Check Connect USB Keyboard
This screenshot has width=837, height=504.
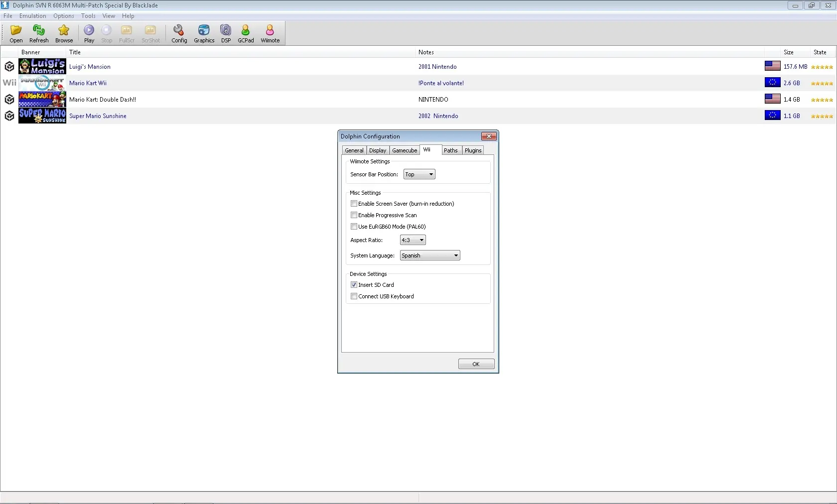click(354, 296)
